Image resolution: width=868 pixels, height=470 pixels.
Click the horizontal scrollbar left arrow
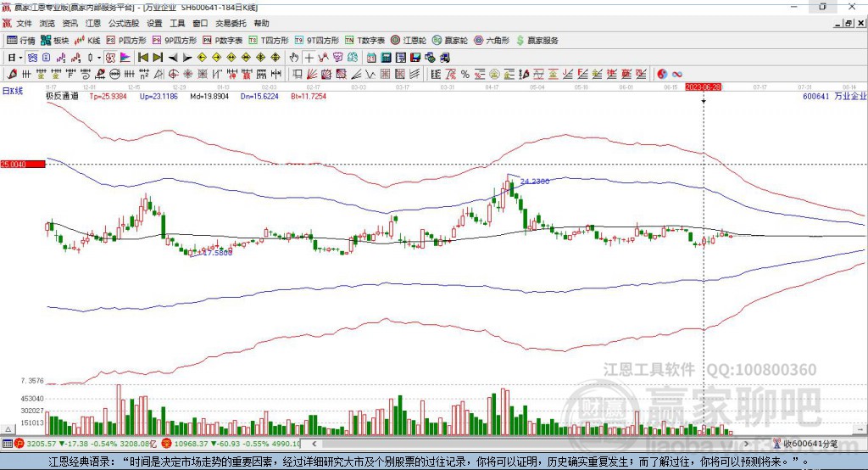[314, 444]
